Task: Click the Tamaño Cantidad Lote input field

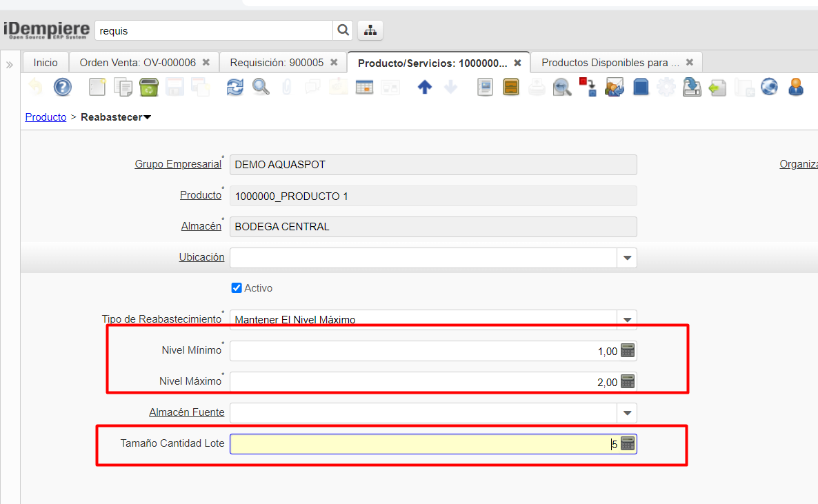Action: click(421, 444)
